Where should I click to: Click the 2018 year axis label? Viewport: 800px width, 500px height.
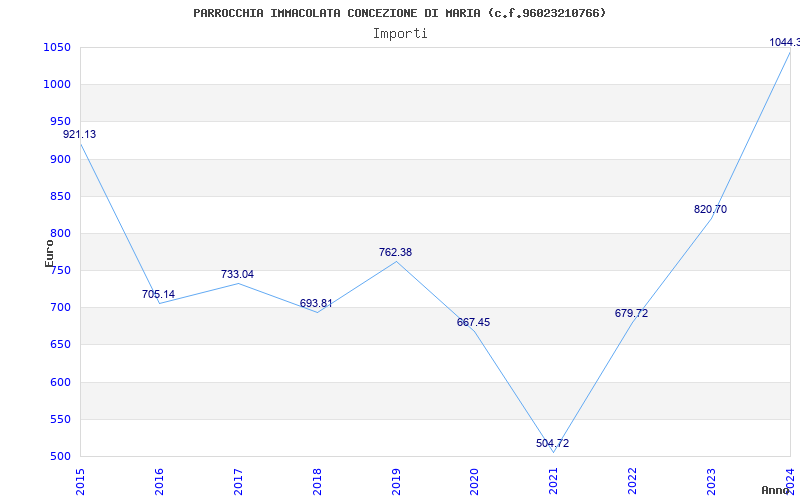317,481
